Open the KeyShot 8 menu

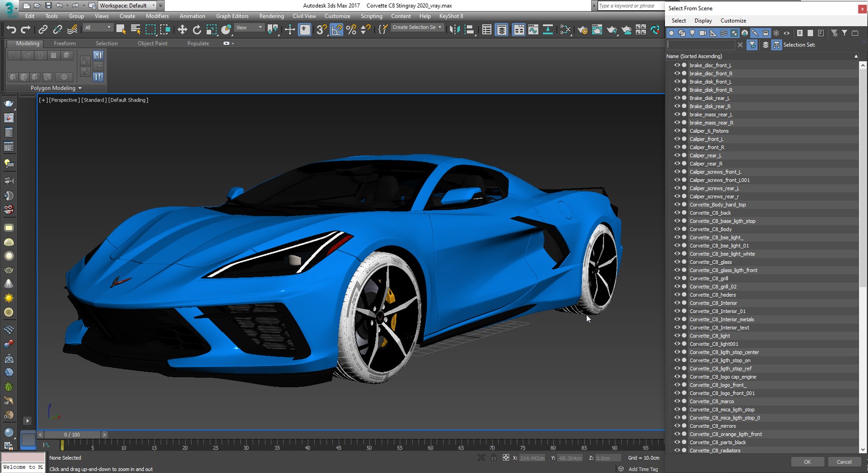[x=451, y=16]
